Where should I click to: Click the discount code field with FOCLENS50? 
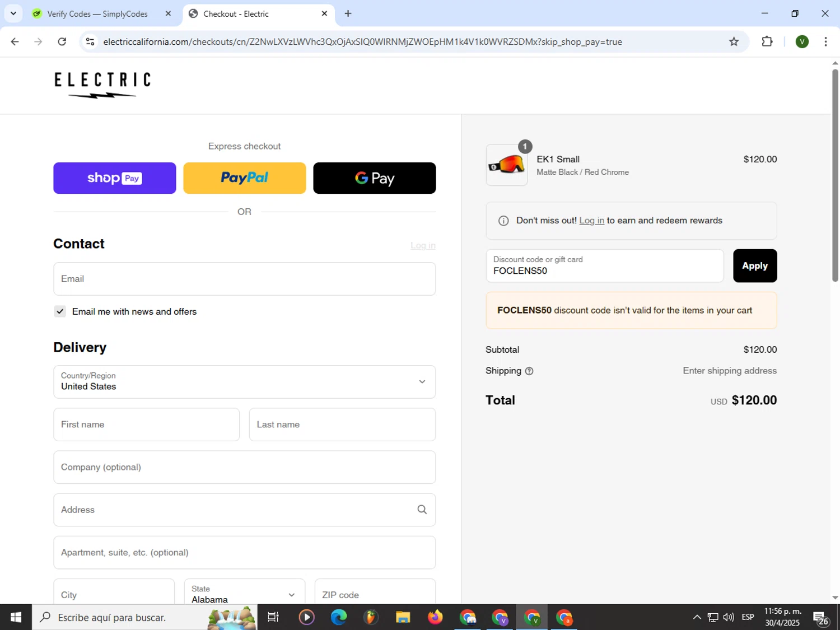605,266
